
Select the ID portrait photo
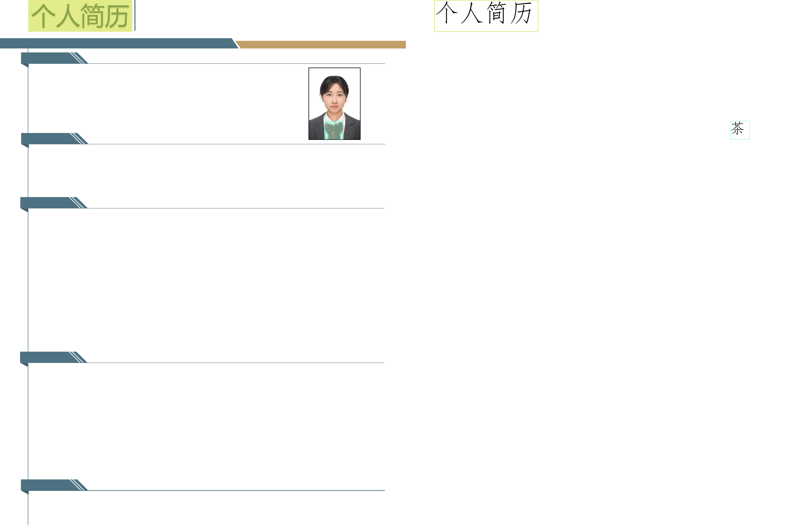[334, 103]
